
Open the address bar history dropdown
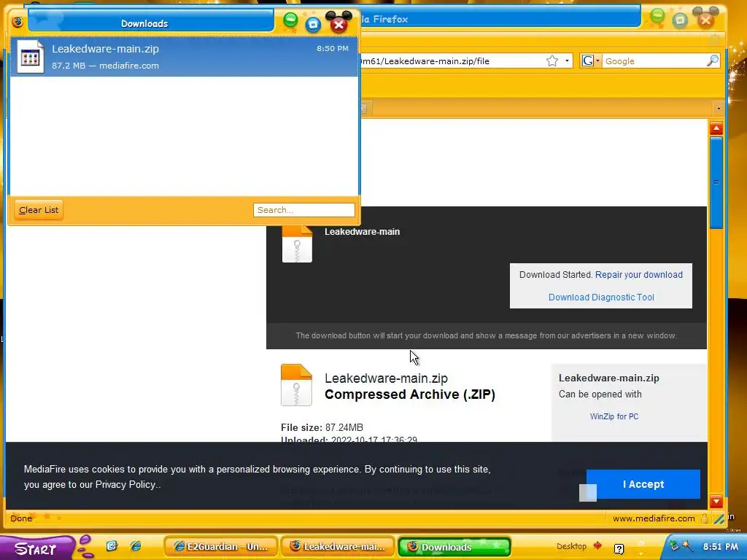click(x=567, y=61)
